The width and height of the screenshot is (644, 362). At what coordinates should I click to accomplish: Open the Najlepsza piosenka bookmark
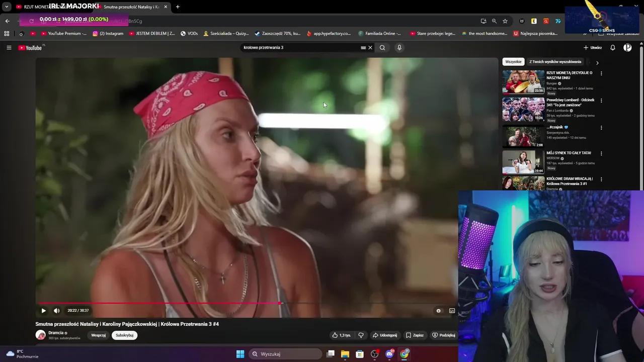click(535, 34)
